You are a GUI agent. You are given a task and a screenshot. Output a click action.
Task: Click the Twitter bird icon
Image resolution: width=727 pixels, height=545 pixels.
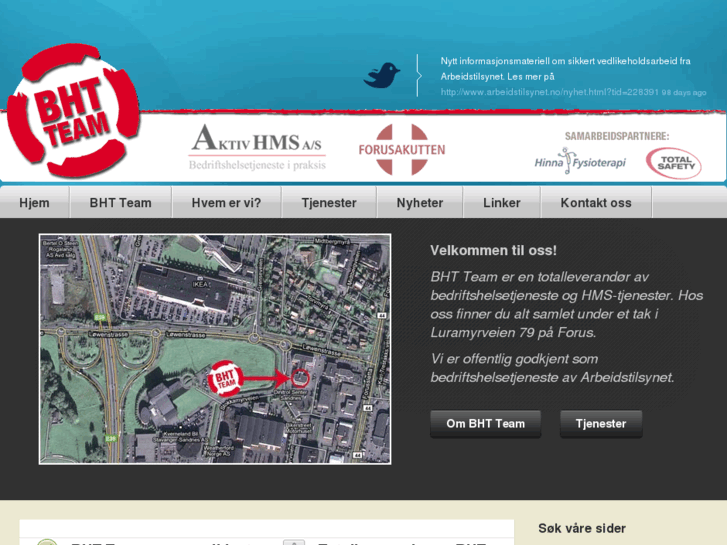point(382,75)
